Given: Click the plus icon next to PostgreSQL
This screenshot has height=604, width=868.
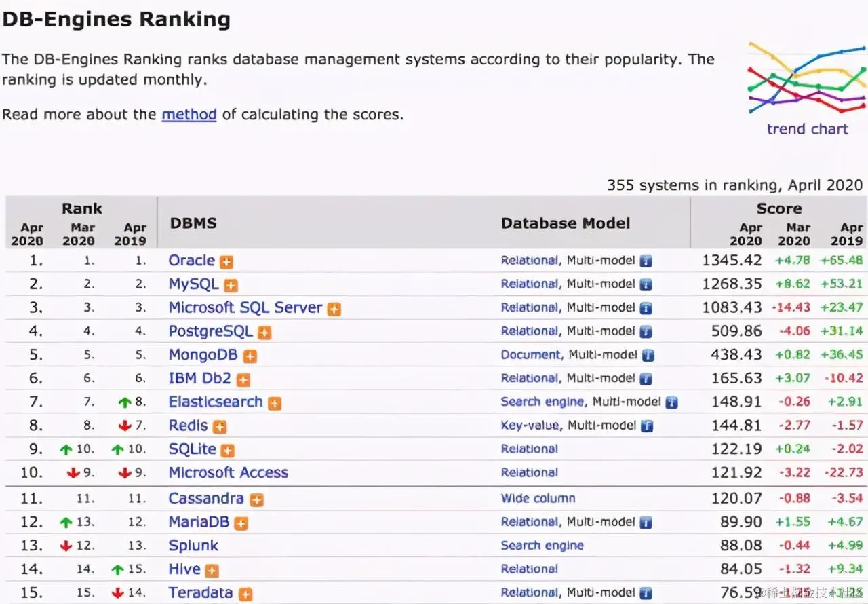Looking at the screenshot, I should tap(264, 333).
